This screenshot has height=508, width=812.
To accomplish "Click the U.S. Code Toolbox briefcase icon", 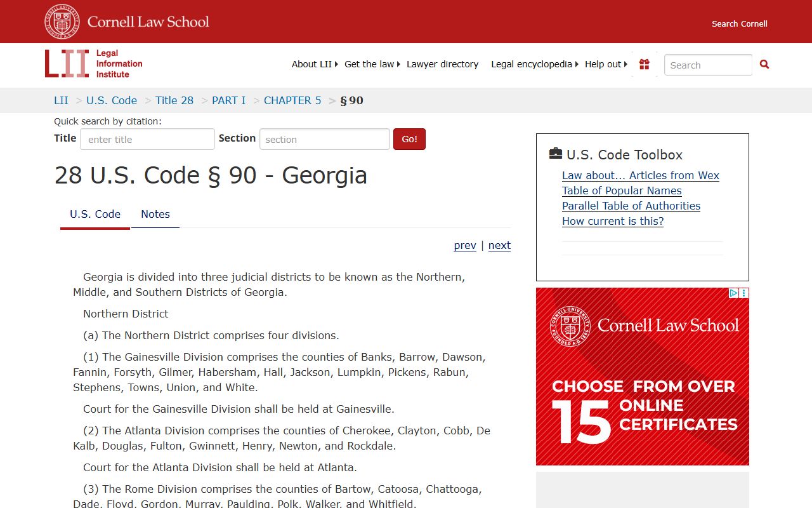I will (556, 154).
